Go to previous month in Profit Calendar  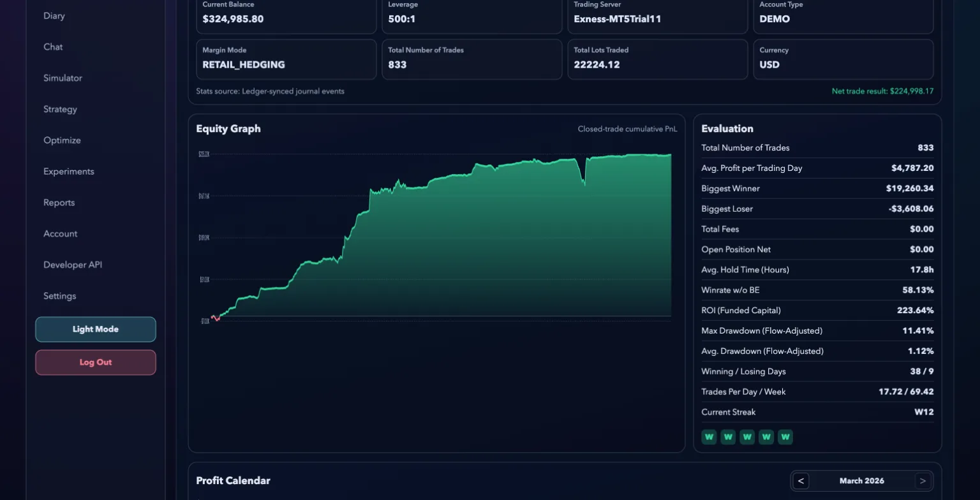pyautogui.click(x=801, y=481)
